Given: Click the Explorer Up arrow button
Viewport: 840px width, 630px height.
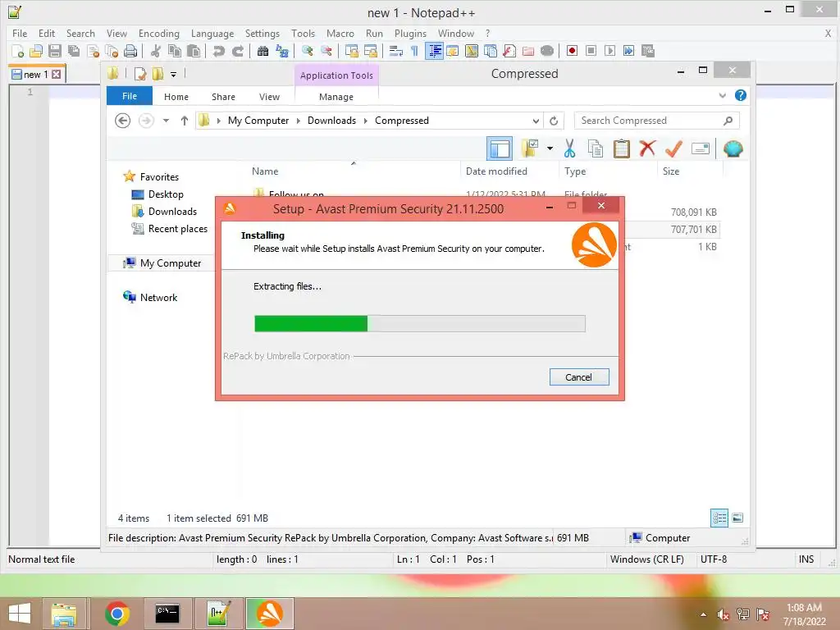Looking at the screenshot, I should coord(185,121).
